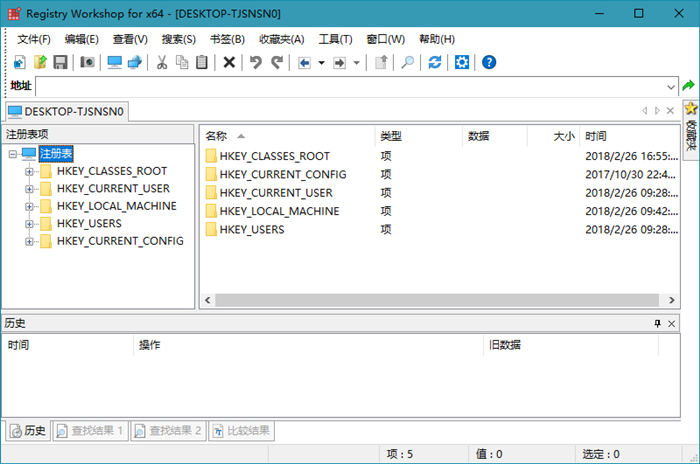Click the black X Delete icon
The width and height of the screenshot is (700, 464).
[229, 62]
